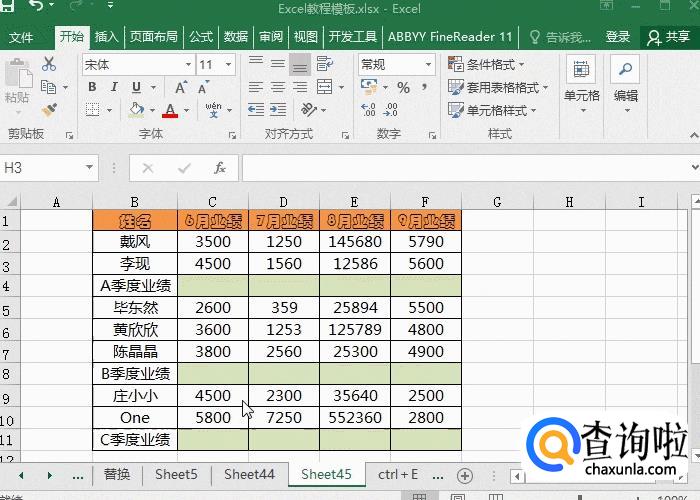
Task: Toggle Bold formatting
Action: (x=92, y=87)
